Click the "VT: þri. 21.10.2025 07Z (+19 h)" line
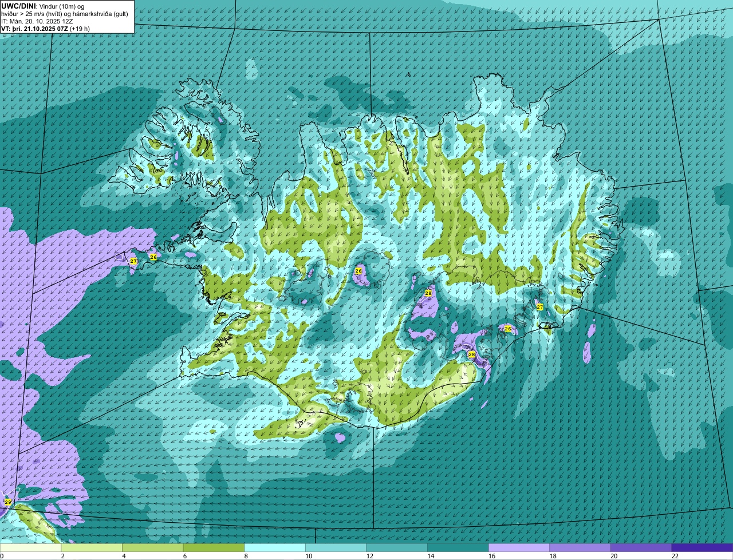733x560 pixels. pyautogui.click(x=45, y=29)
